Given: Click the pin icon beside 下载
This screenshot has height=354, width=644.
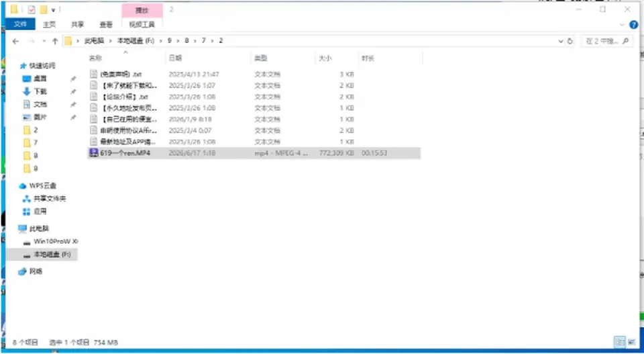Looking at the screenshot, I should (x=73, y=91).
